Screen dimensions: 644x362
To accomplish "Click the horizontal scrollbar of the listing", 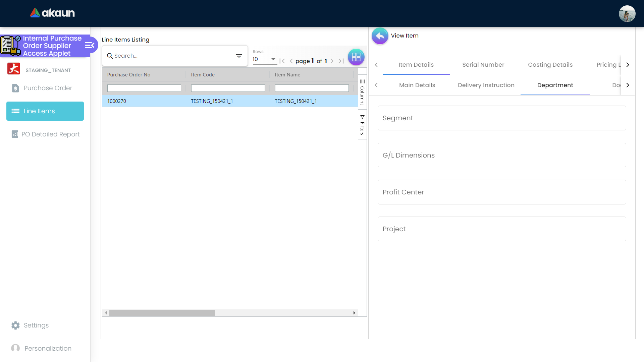I will click(x=162, y=313).
